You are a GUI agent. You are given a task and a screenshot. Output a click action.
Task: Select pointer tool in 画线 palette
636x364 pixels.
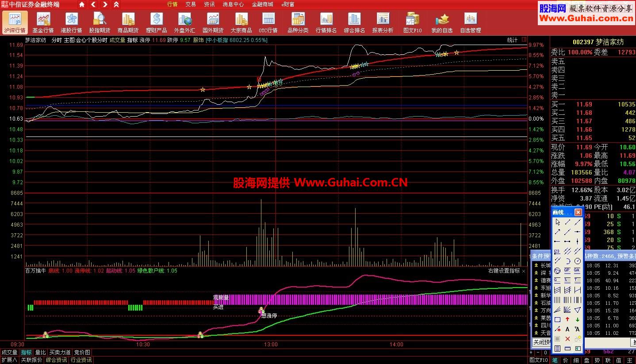(x=557, y=222)
